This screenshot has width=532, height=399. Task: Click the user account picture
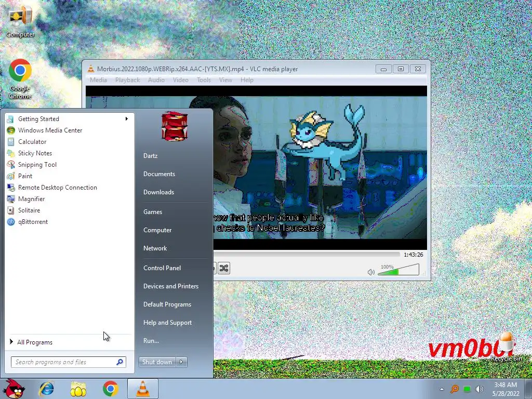[175, 126]
